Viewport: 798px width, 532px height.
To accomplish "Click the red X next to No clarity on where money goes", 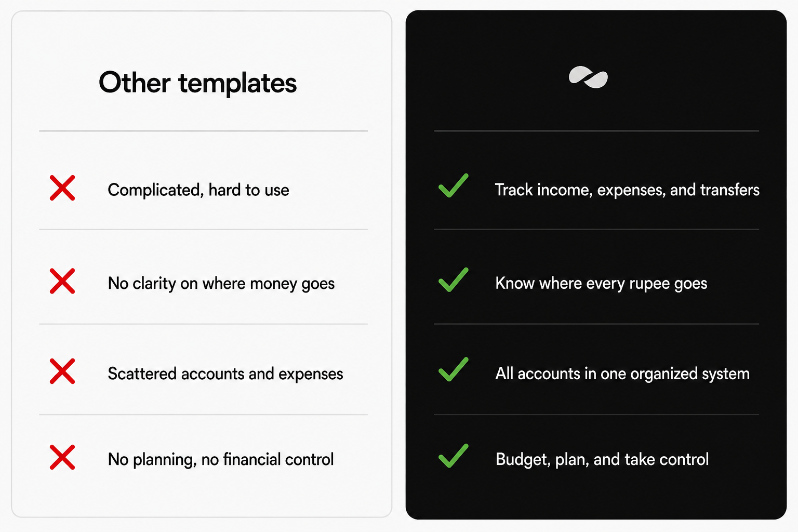I will tap(62, 281).
